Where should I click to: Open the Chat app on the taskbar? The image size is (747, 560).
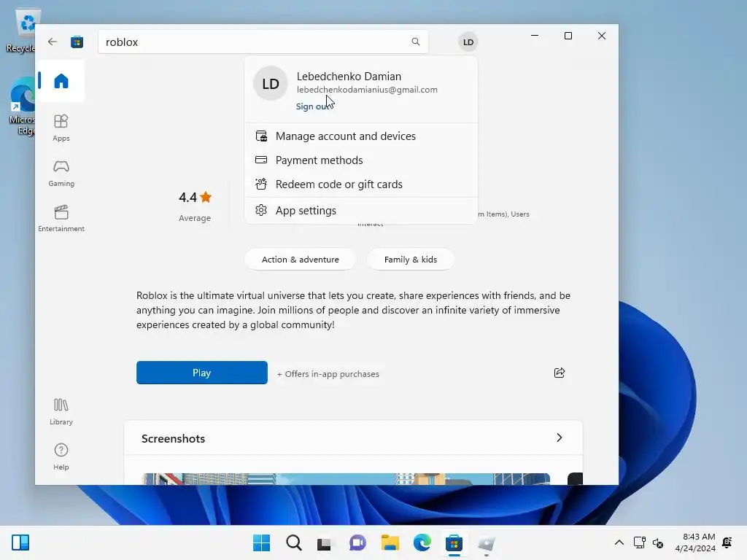357,542
